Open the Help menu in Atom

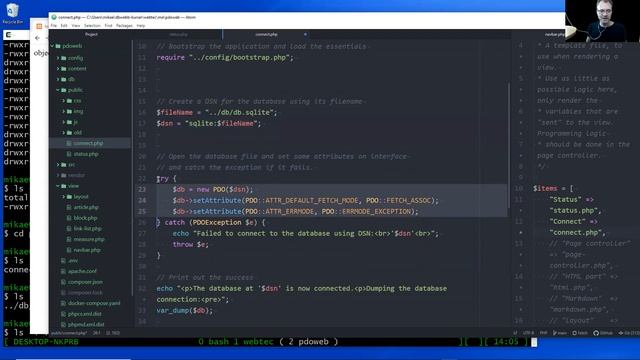[x=141, y=26]
